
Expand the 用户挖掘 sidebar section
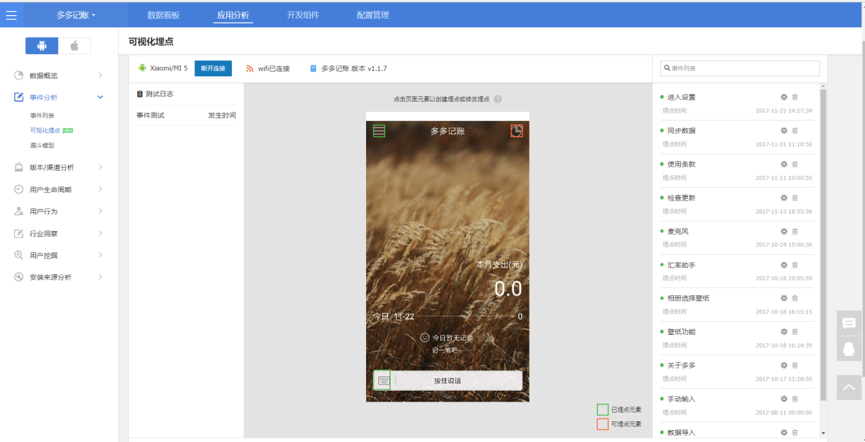click(59, 255)
